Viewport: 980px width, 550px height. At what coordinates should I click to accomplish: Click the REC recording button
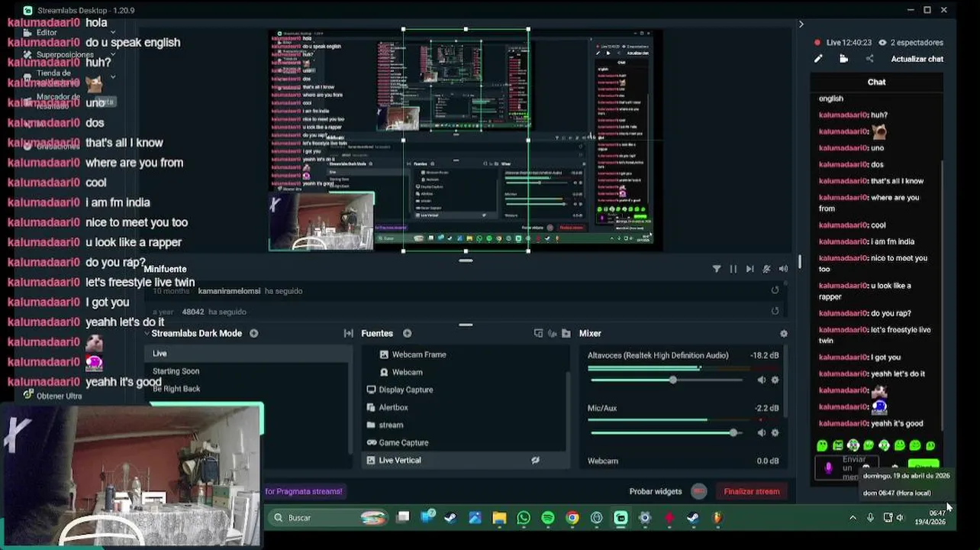pyautogui.click(x=698, y=491)
